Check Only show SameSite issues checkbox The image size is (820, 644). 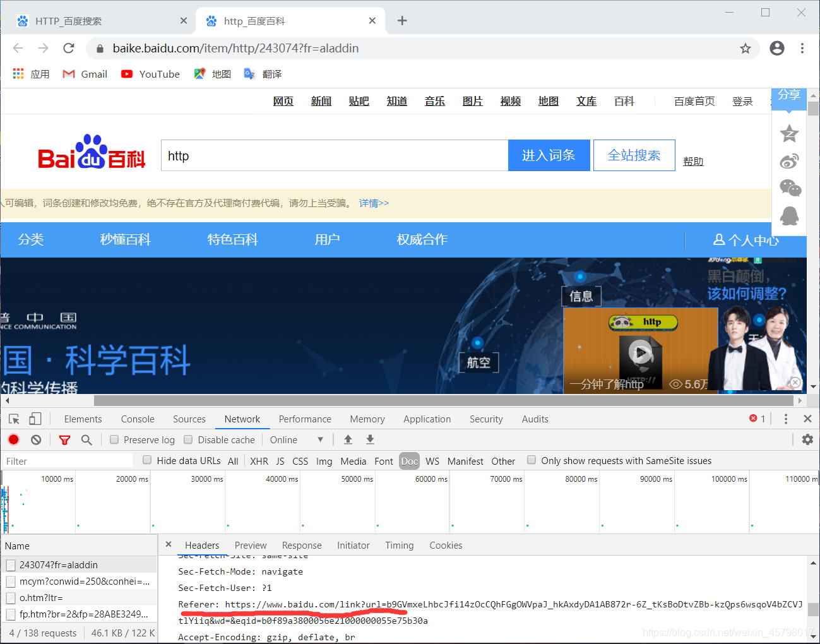(532, 460)
